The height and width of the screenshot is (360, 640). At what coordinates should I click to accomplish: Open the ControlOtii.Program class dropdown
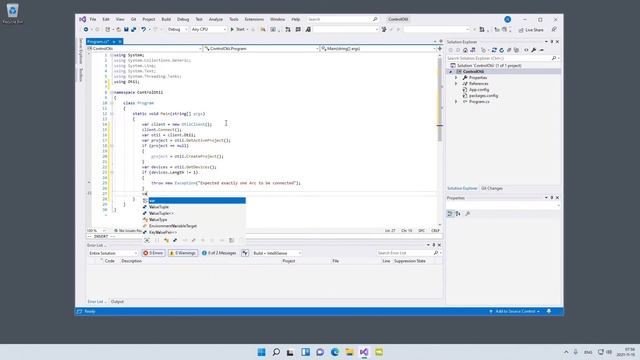pos(261,49)
